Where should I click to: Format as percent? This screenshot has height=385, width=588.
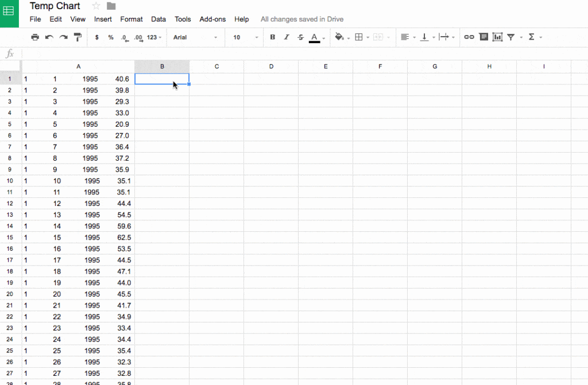(111, 37)
